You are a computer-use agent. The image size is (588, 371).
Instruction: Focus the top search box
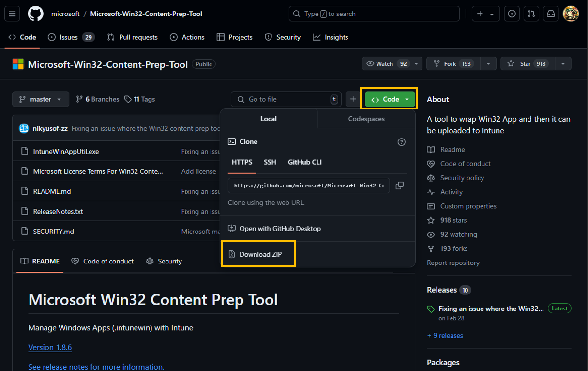coord(374,14)
